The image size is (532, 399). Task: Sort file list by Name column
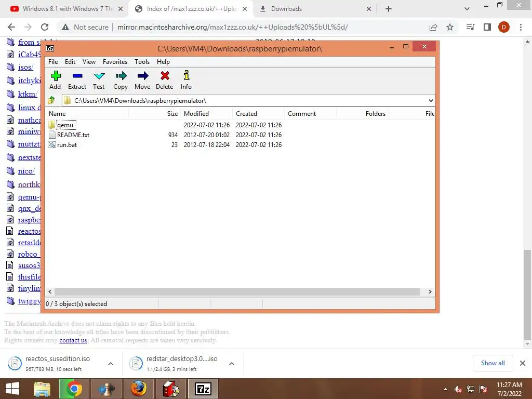click(x=87, y=114)
